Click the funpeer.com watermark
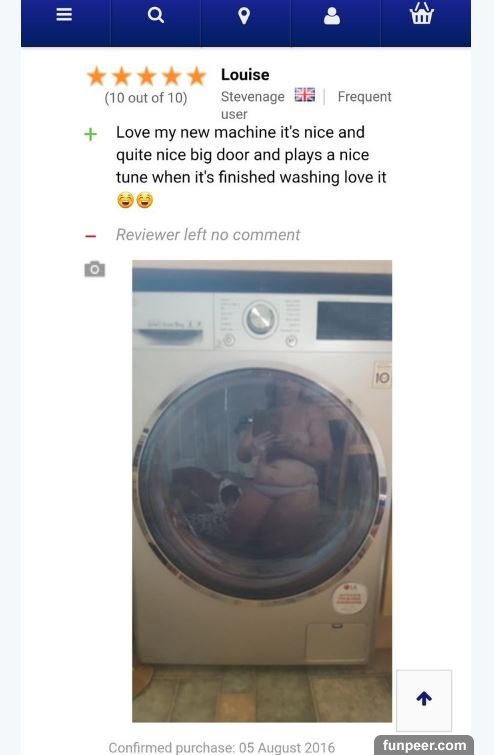This screenshot has height=755, width=494. tap(424, 745)
